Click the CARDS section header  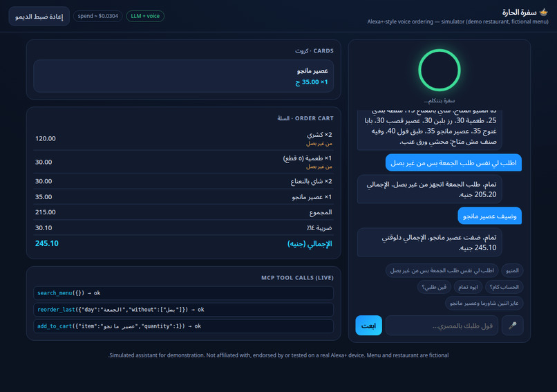point(314,51)
